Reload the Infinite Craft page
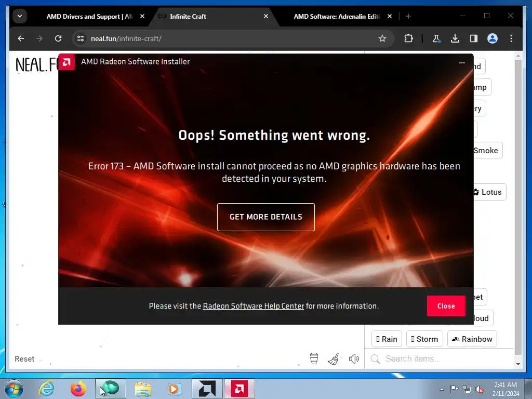This screenshot has width=532, height=399. [58, 38]
